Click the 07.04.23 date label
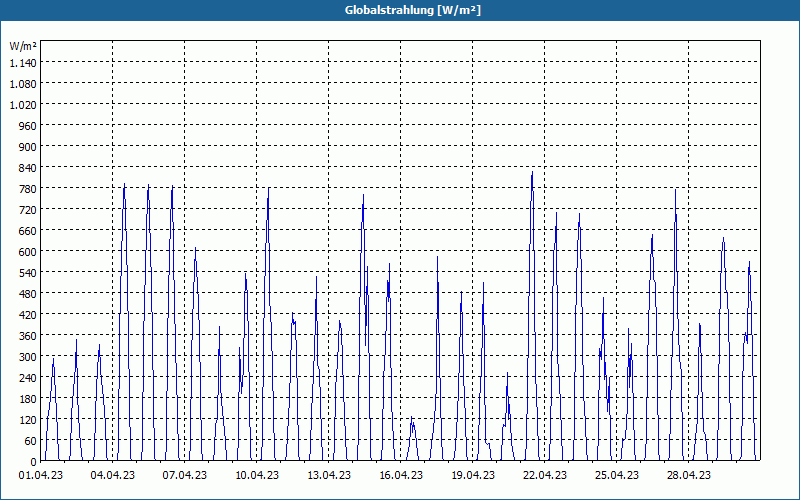Image resolution: width=800 pixels, height=500 pixels. pos(185,475)
